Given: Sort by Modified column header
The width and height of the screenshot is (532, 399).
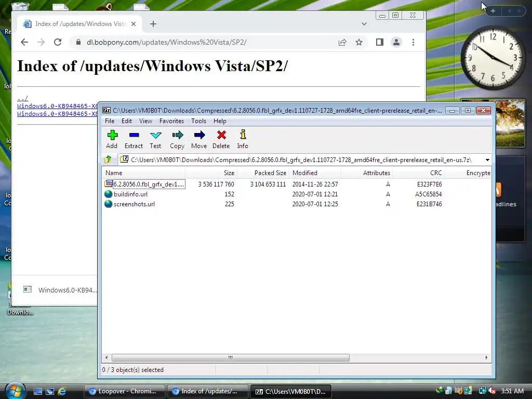Looking at the screenshot, I should (x=315, y=173).
